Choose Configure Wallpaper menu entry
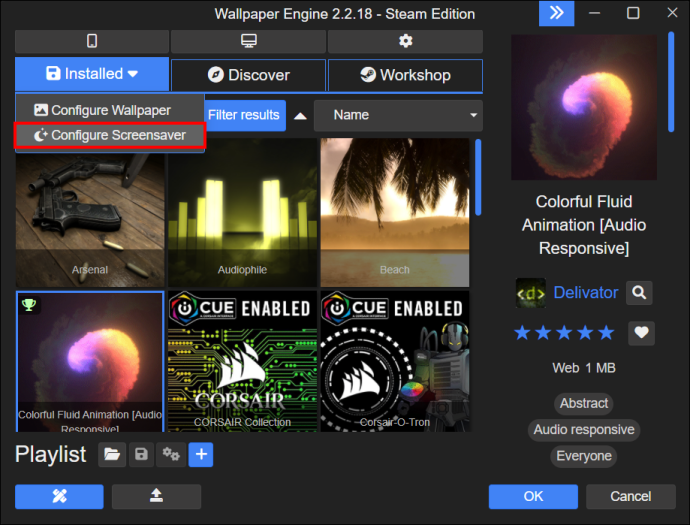The image size is (690, 525). pyautogui.click(x=110, y=110)
